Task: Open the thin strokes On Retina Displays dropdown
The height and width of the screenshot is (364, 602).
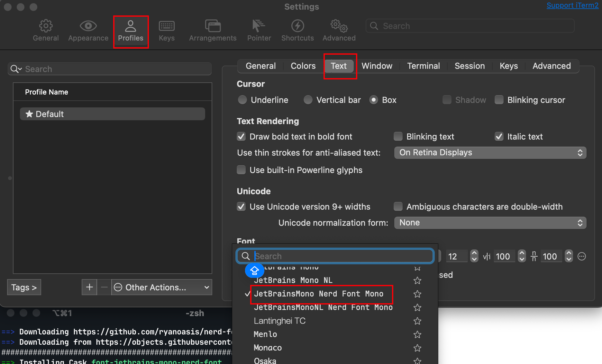Action: click(x=490, y=153)
